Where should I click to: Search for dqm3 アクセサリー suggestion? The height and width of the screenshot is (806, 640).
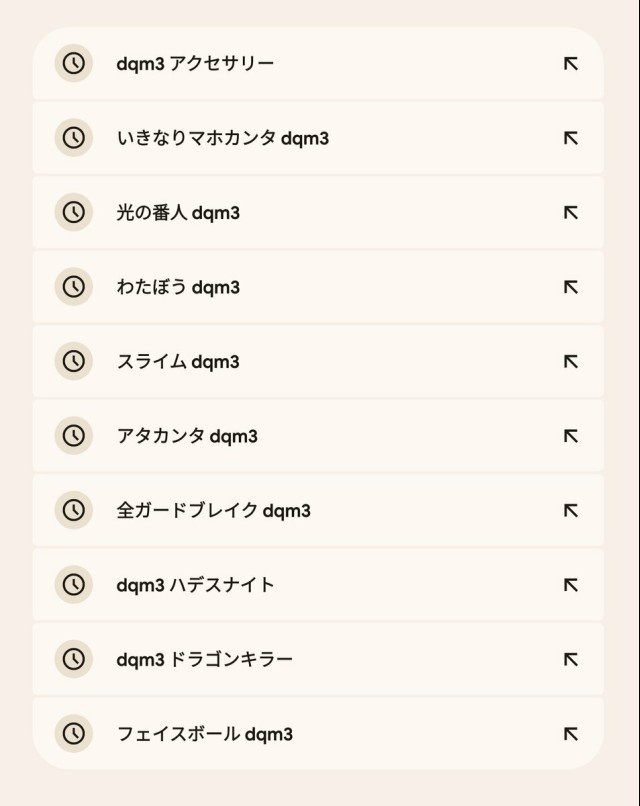click(318, 63)
